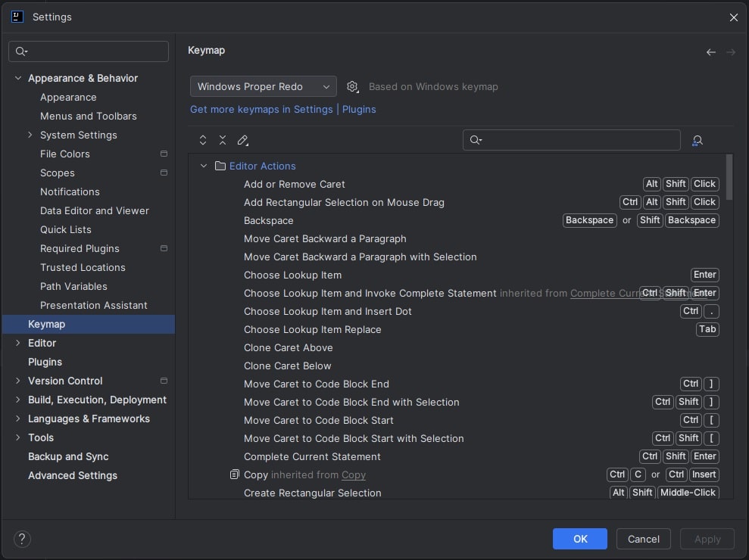Image resolution: width=749 pixels, height=560 pixels.
Task: Select Notifications settings page
Action: 70,191
